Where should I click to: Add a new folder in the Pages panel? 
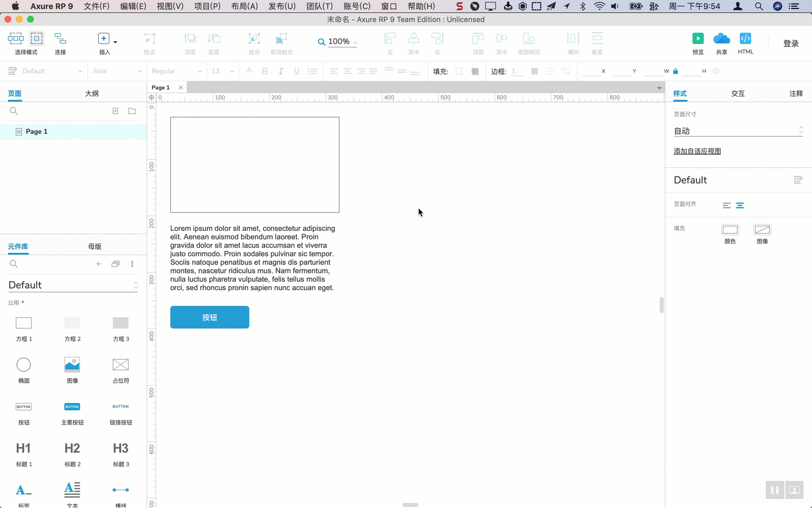click(132, 111)
